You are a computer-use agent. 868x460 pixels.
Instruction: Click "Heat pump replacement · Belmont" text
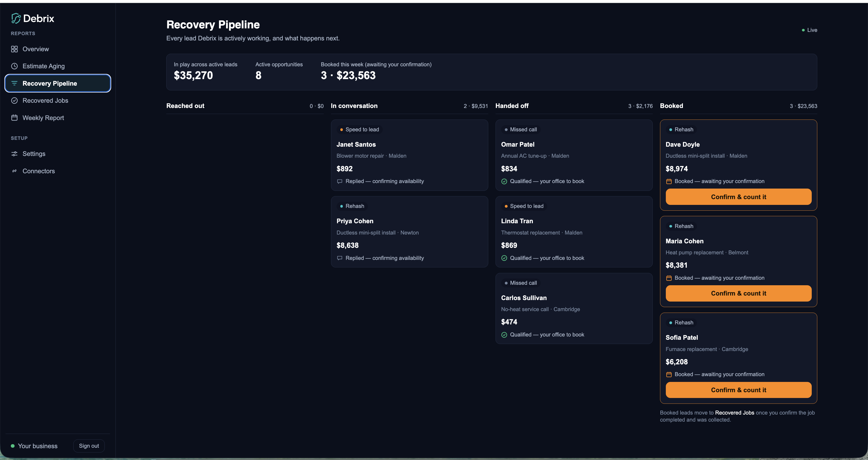707,253
